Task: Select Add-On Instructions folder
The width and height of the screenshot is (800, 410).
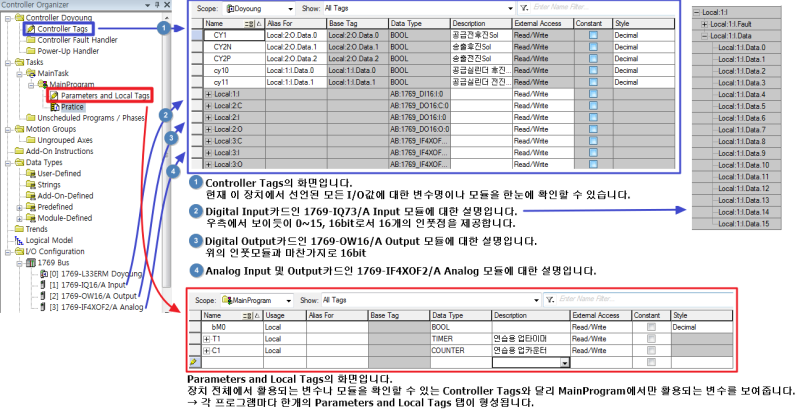Action: click(60, 151)
